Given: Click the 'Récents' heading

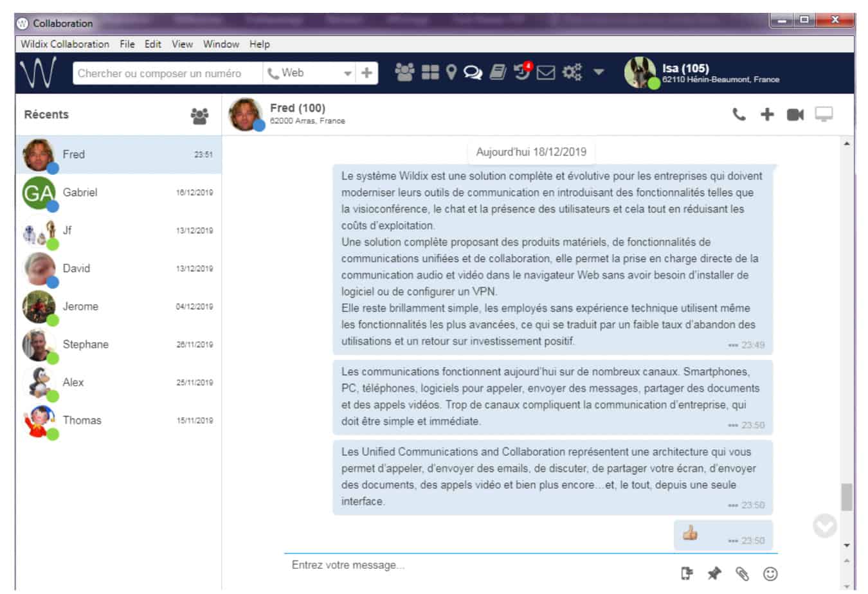Looking at the screenshot, I should (46, 114).
